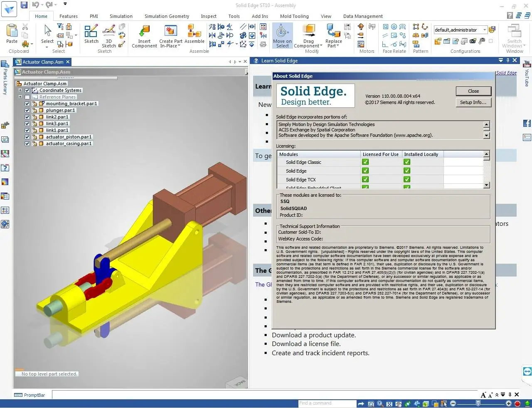Screen dimensions: 532x408
Task: Toggle visibility of mounting_bracket.par:1
Action: tap(27, 104)
